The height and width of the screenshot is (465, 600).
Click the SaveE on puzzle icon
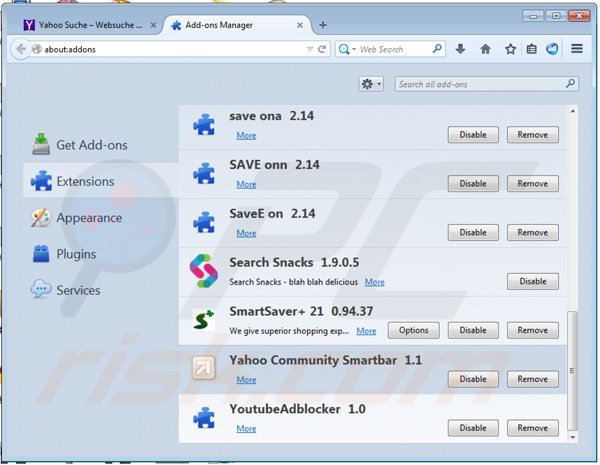point(204,222)
